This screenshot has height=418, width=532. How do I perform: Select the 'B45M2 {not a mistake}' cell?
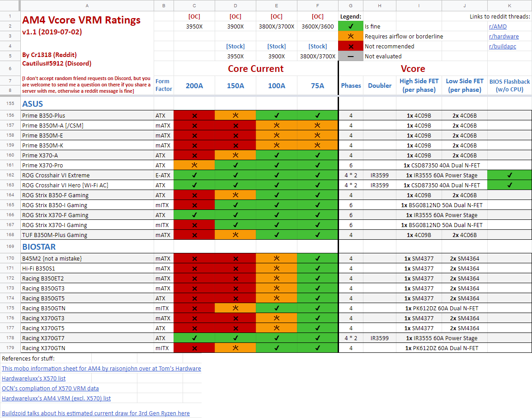point(87,258)
